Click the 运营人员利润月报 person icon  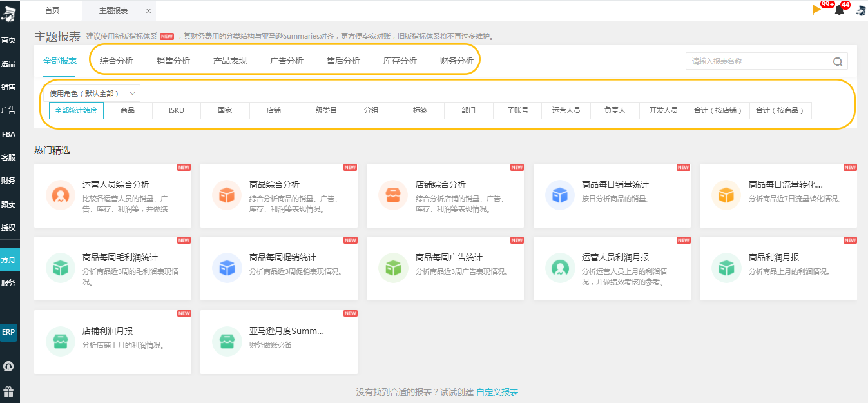tap(560, 268)
